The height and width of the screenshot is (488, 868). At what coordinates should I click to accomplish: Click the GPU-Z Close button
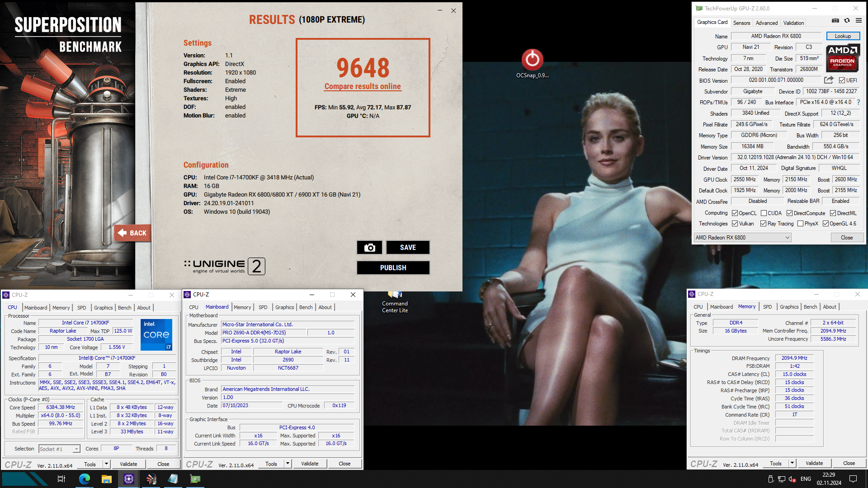847,238
